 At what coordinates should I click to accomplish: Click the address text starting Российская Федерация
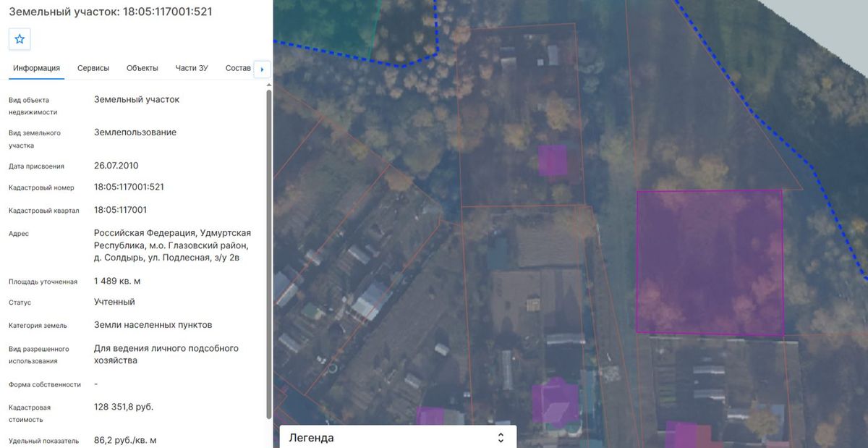tap(173, 245)
